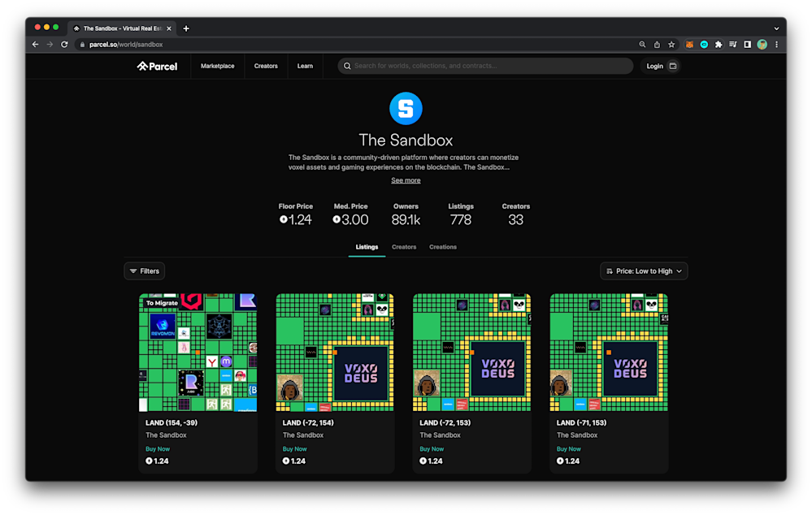The image size is (812, 515).
Task: Open the Learn nav item
Action: coord(305,67)
